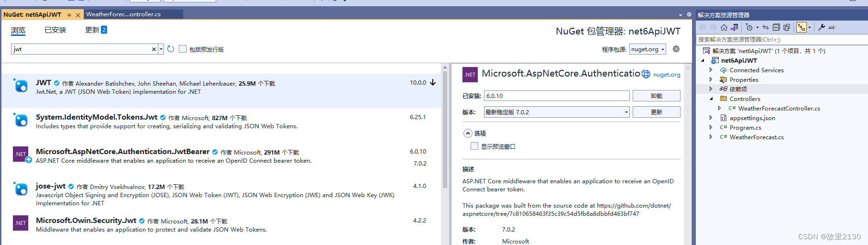Screen dimensions: 868x245
Task: Select Program.cs in Solution Explorer
Action: point(745,128)
